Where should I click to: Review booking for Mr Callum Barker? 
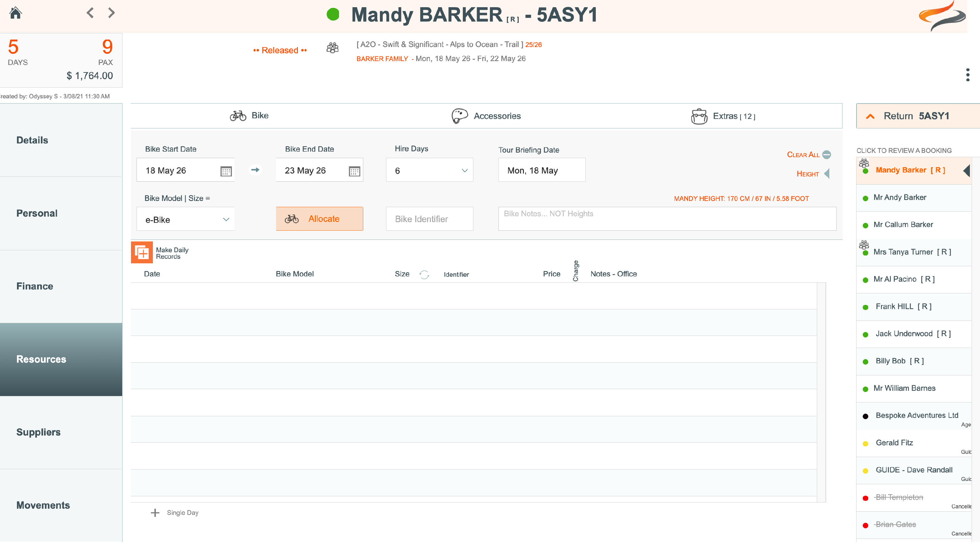click(903, 224)
